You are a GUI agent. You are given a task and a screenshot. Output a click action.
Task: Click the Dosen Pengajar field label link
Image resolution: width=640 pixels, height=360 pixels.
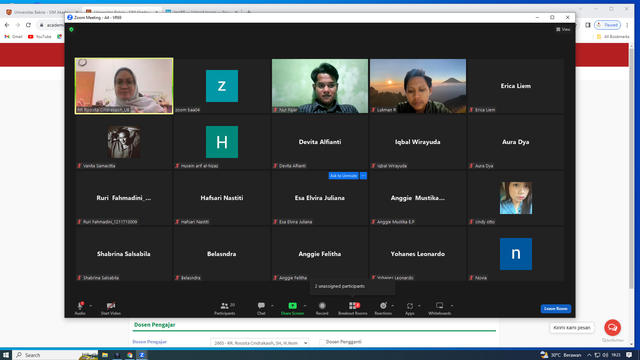(x=149, y=342)
